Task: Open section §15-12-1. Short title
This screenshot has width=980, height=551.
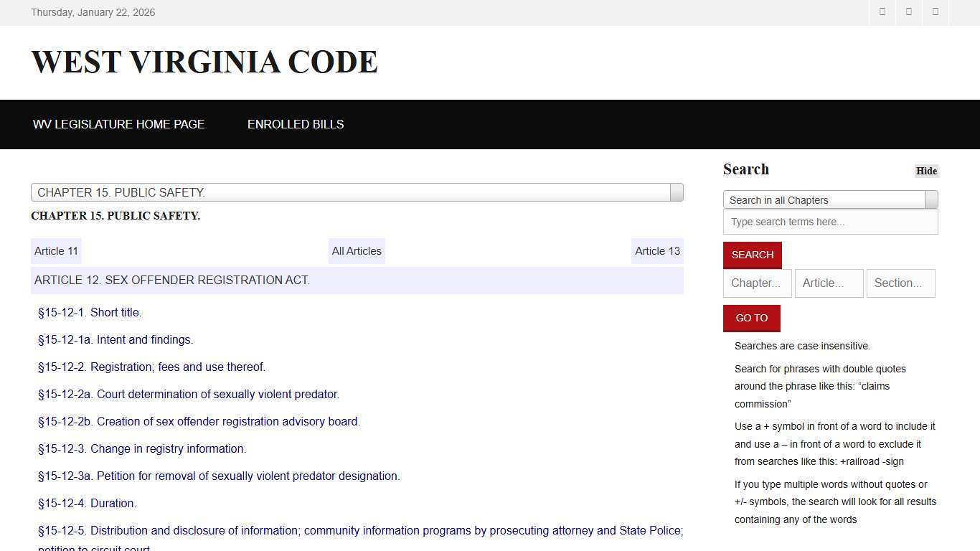Action: (89, 312)
